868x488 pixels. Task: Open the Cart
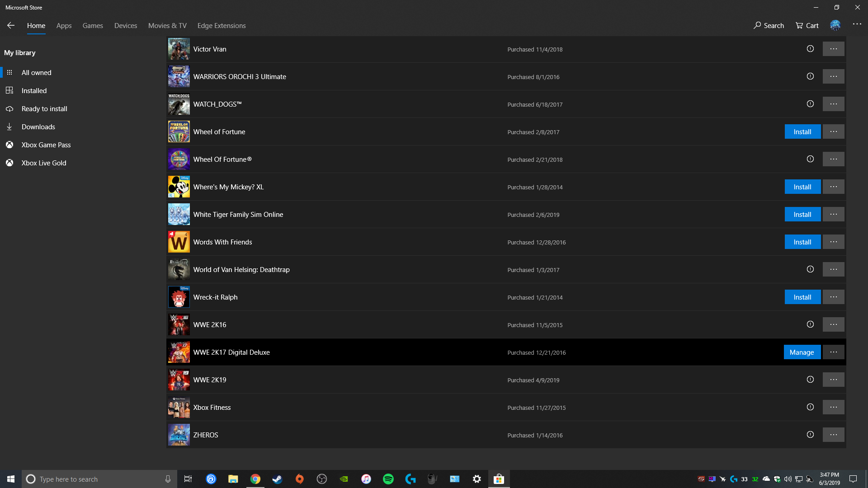pyautogui.click(x=807, y=25)
